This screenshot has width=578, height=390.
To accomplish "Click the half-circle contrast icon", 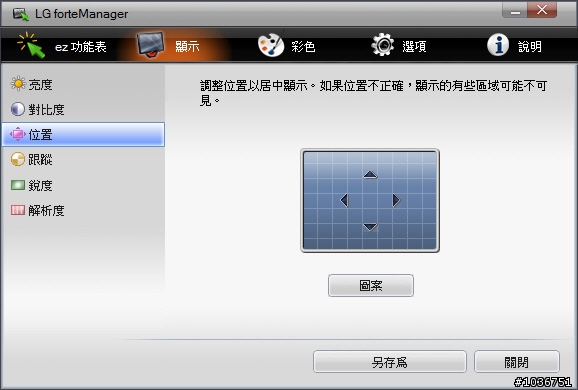I will coord(18,109).
